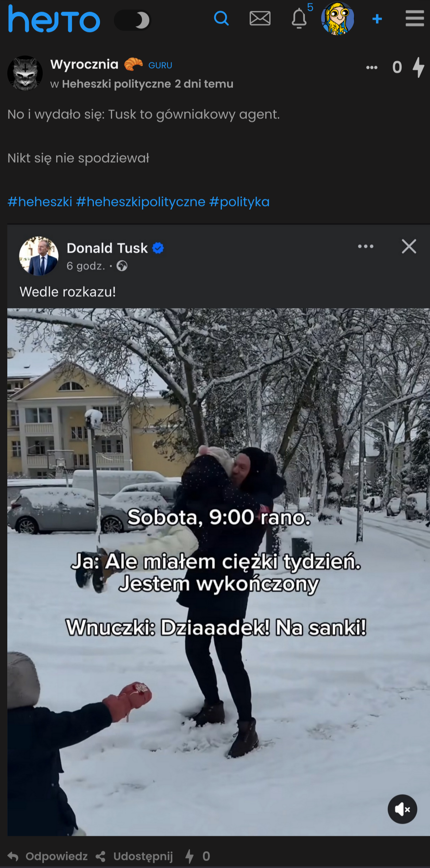
Task: Open post options three-dot menu
Action: pyautogui.click(x=372, y=67)
